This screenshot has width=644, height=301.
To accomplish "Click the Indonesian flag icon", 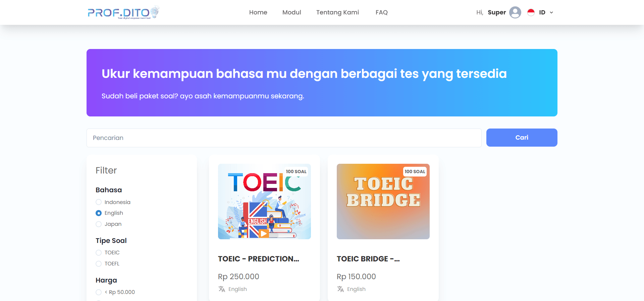I will point(531,12).
